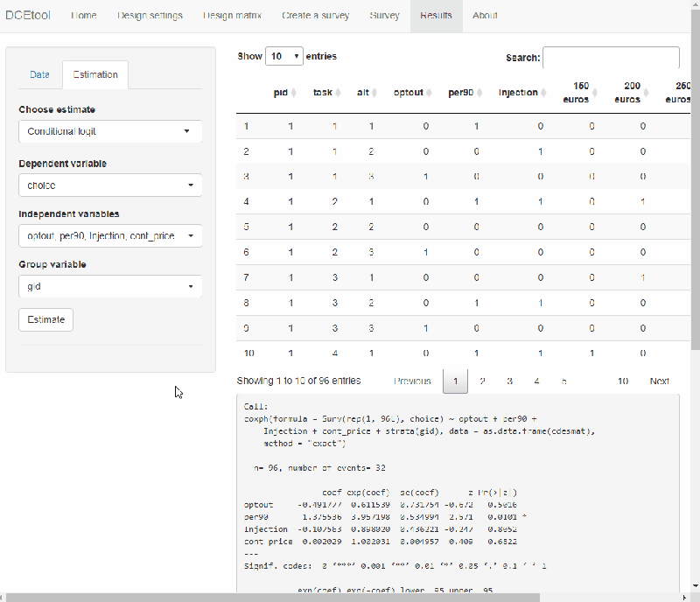Switch to the Data tab

coord(39,74)
